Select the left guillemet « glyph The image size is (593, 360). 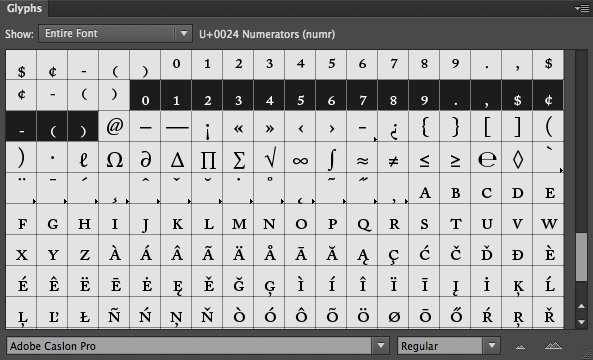(238, 126)
